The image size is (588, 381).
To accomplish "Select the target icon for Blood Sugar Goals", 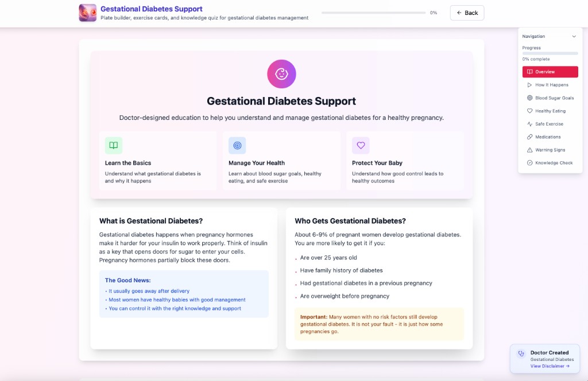I will [x=531, y=98].
